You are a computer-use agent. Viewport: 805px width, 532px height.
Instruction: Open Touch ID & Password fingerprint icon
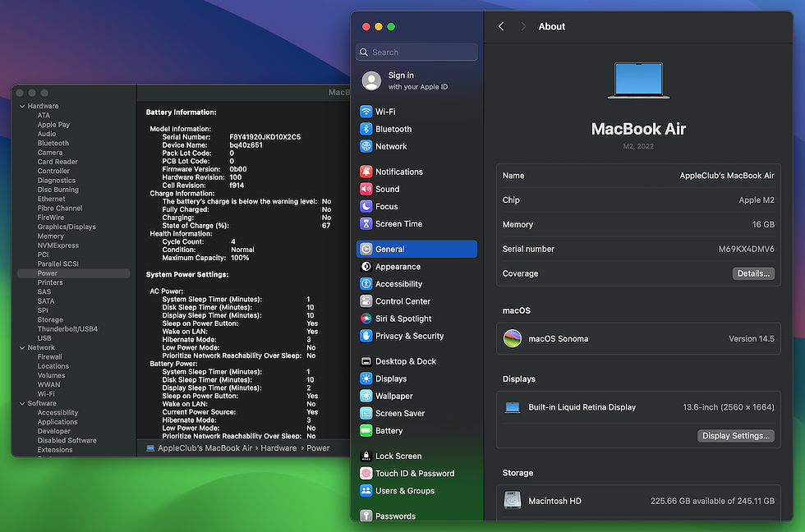(x=366, y=474)
